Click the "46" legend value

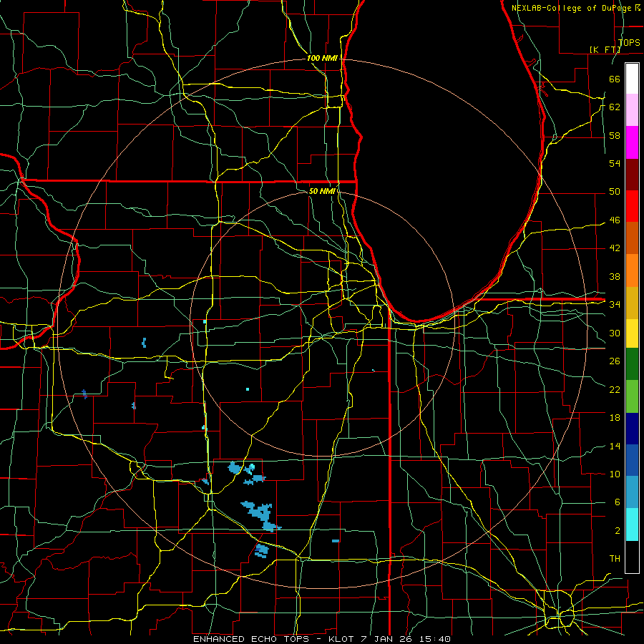[615, 220]
